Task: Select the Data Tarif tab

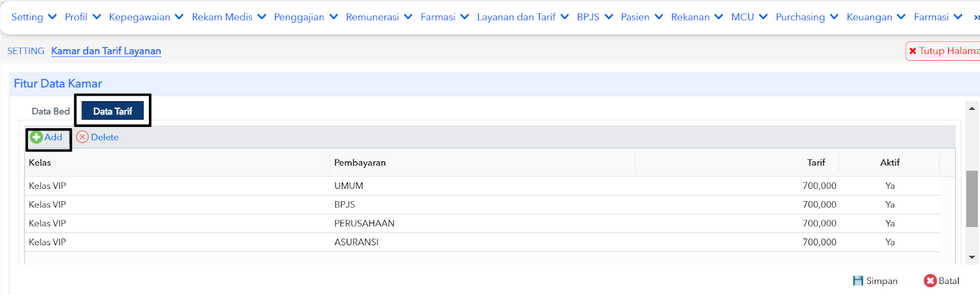Action: [x=113, y=111]
